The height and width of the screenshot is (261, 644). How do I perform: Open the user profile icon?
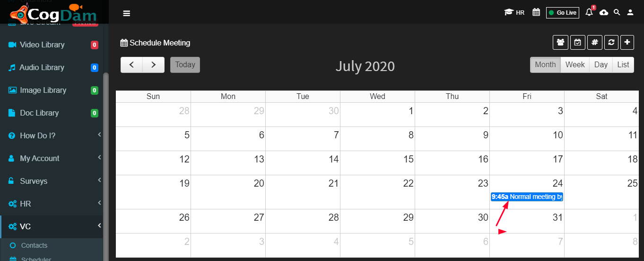630,12
